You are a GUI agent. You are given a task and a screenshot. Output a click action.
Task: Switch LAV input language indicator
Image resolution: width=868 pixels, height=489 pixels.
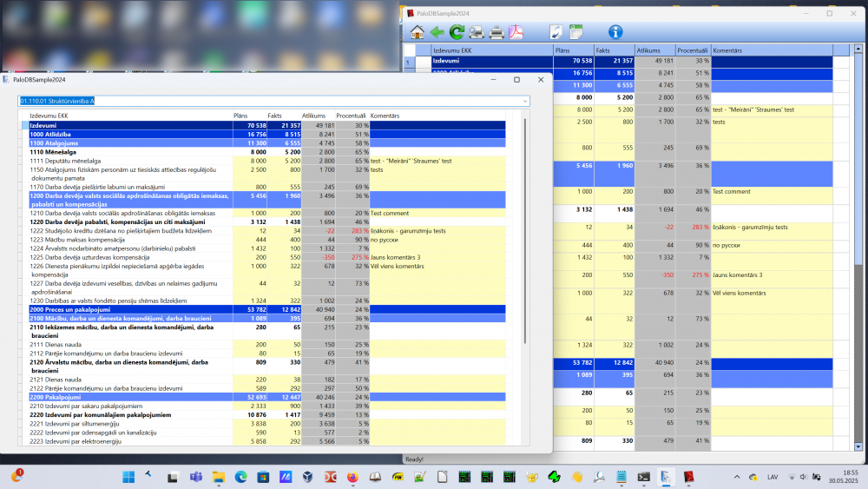[773, 477]
